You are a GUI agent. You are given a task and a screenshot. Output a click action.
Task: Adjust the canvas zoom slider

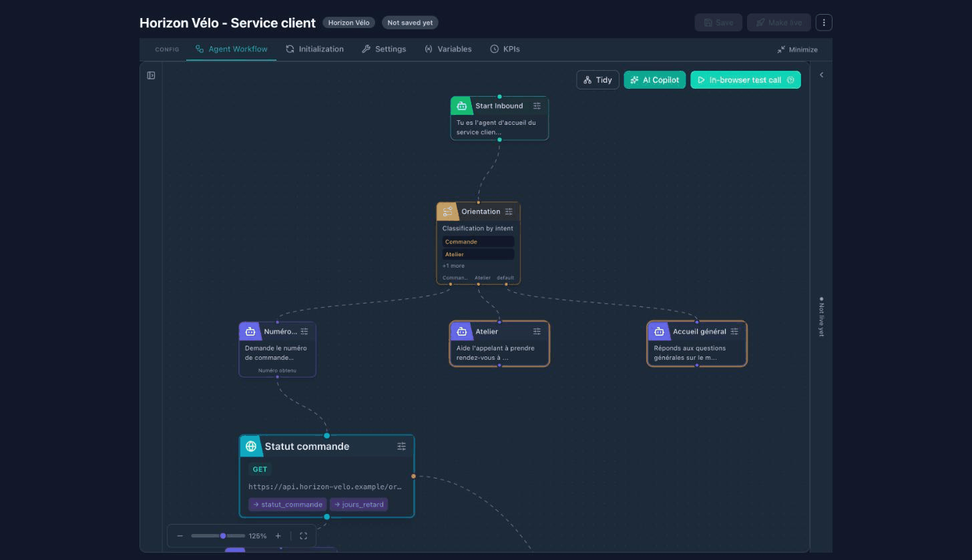point(218,536)
